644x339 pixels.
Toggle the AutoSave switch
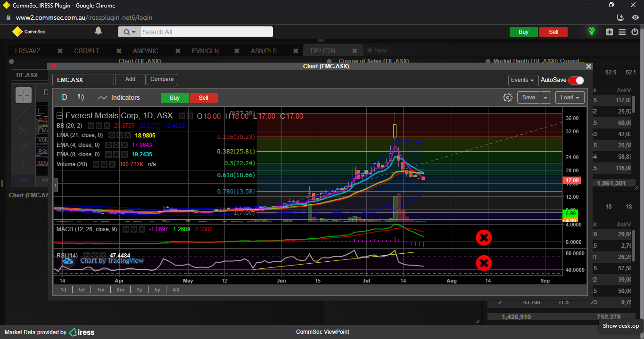tap(576, 80)
